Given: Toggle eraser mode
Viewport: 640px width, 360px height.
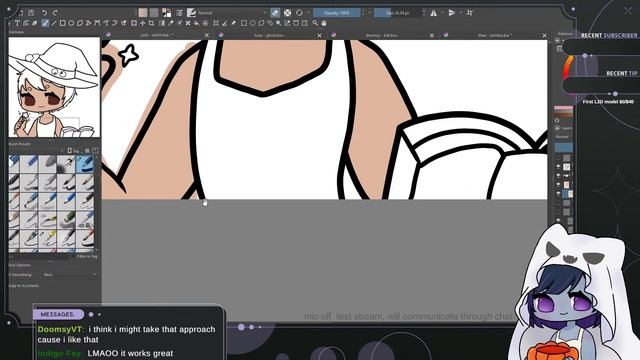Looking at the screenshot, I should [x=275, y=13].
